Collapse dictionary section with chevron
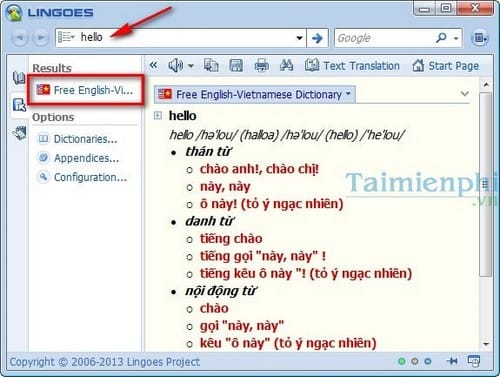Image resolution: width=500 pixels, height=377 pixels. [465, 94]
